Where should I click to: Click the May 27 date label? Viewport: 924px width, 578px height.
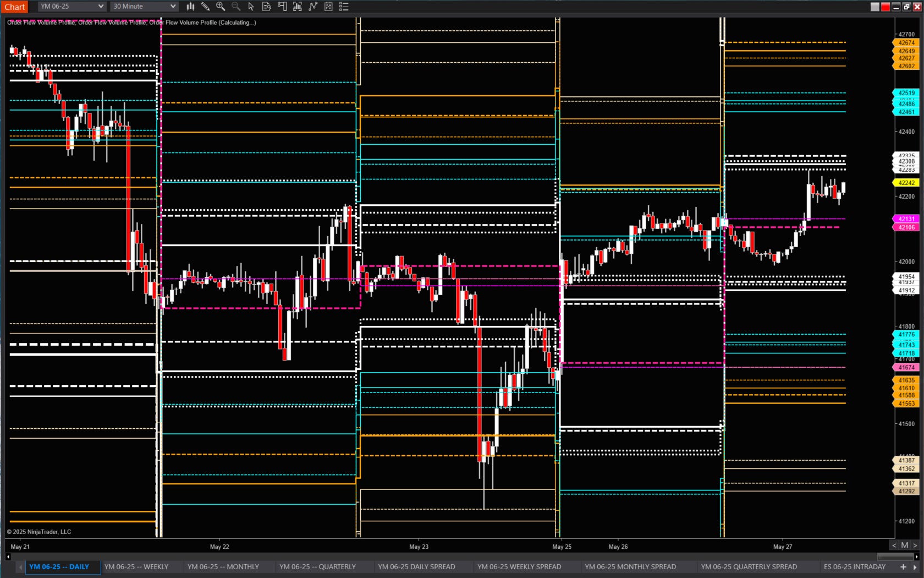point(783,547)
